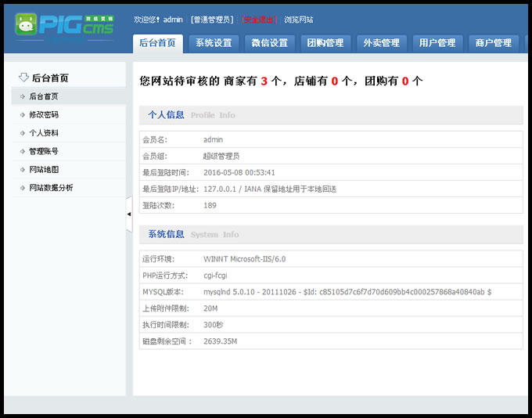
Task: Open 个人资料 in the sidebar
Action: [44, 133]
